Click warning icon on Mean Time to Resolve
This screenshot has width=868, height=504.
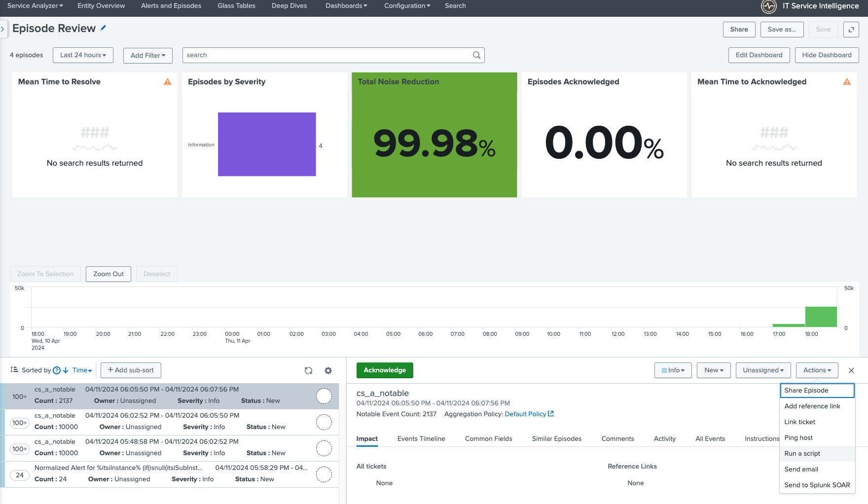168,82
